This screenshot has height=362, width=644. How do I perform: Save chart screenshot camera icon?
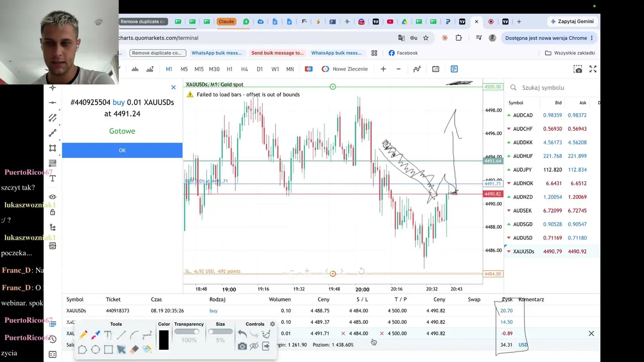pyautogui.click(x=578, y=69)
